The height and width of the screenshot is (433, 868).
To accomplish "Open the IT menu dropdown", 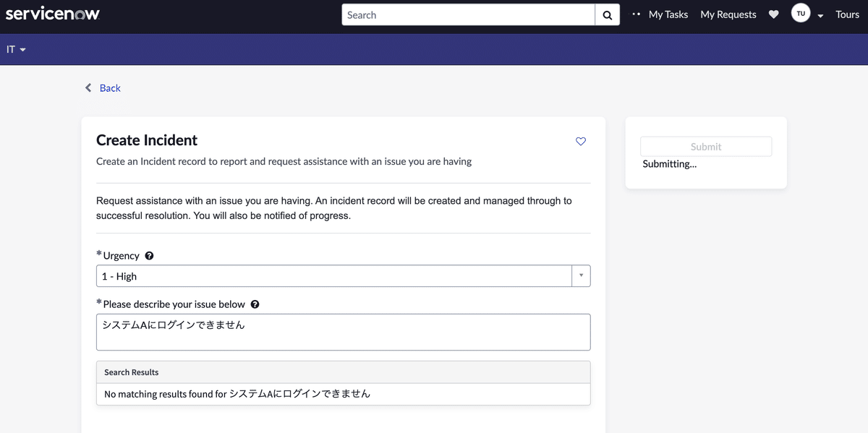I will point(16,49).
